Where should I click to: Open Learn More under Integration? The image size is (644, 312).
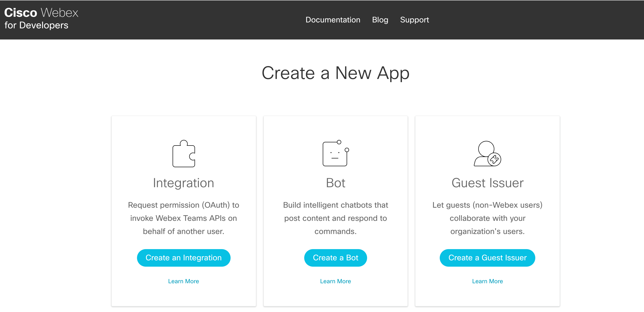pos(184,281)
